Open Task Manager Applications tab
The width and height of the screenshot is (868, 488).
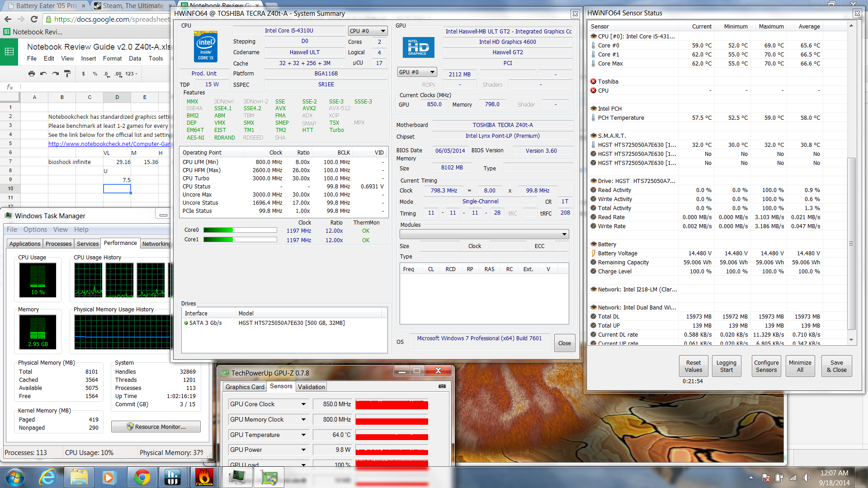pyautogui.click(x=25, y=244)
